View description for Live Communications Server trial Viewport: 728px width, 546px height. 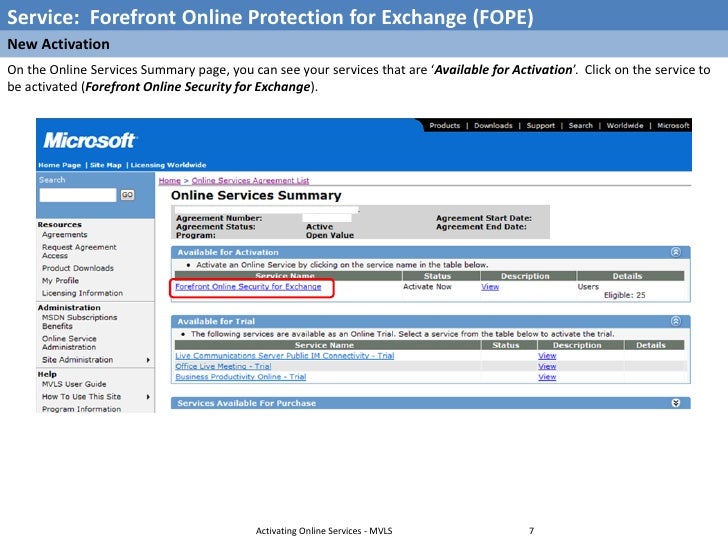[x=547, y=356]
